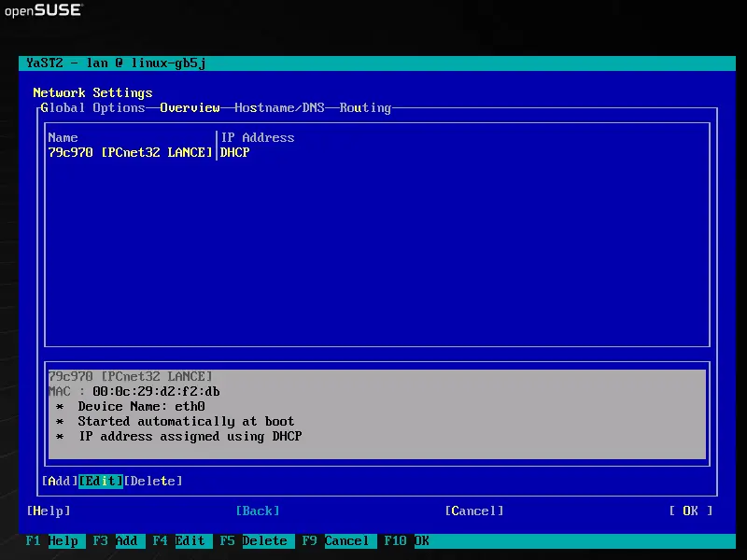This screenshot has height=560, width=747.
Task: Click F3 Add in the function key bar
Action: 119,541
